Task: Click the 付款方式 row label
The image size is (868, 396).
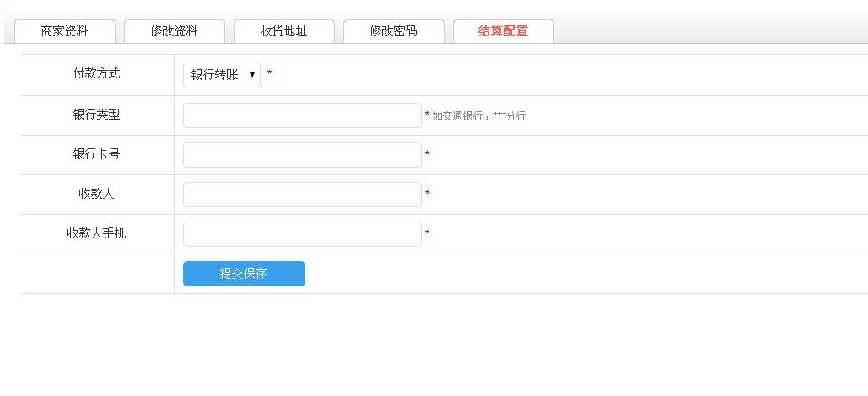Action: [x=97, y=73]
